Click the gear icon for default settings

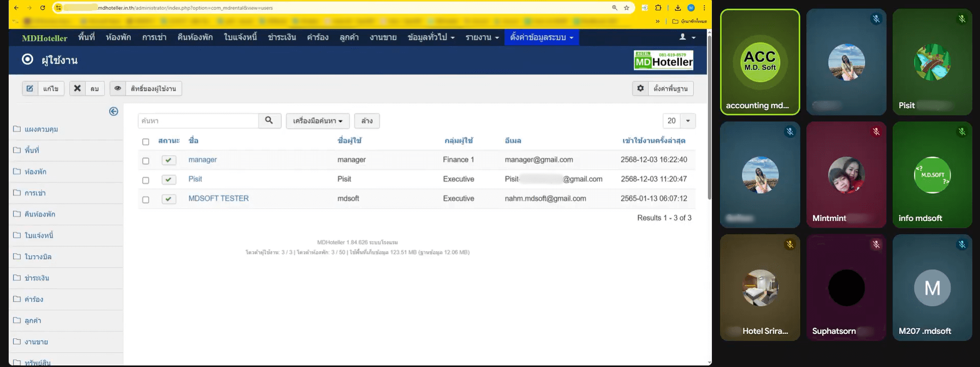640,88
